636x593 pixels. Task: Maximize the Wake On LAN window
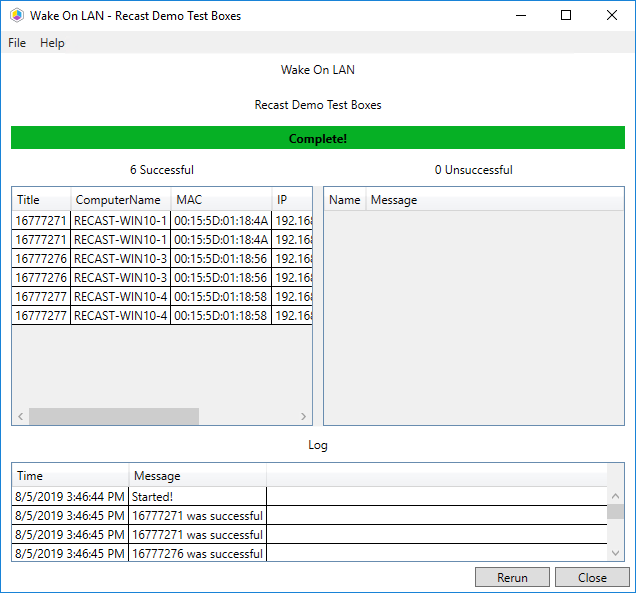(566, 15)
